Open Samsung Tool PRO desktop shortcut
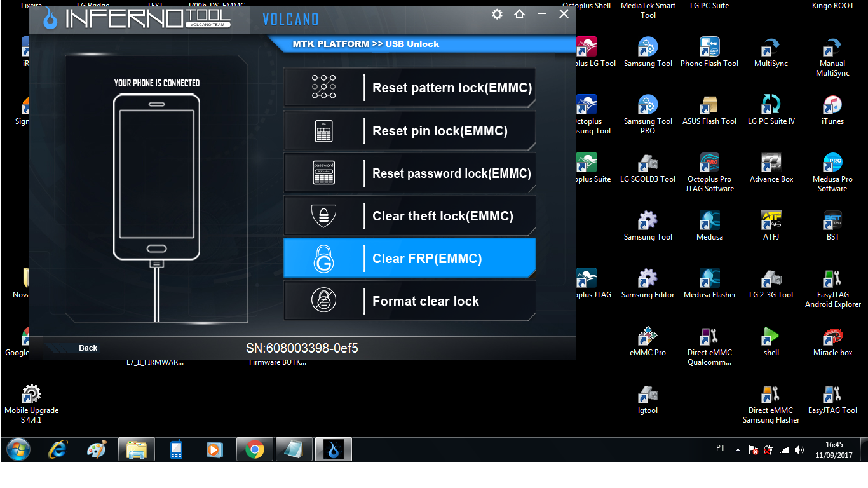 (x=648, y=114)
